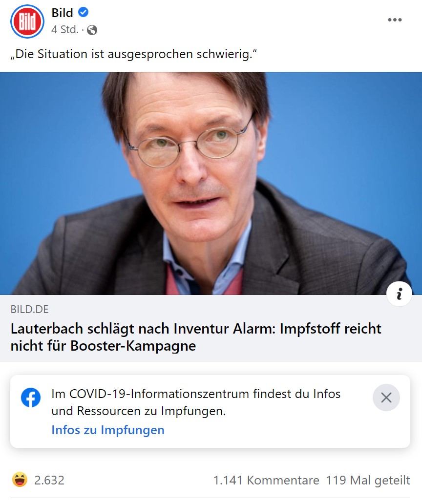Dismiss the COVID-19 info banner
The image size is (422, 504).
386,398
